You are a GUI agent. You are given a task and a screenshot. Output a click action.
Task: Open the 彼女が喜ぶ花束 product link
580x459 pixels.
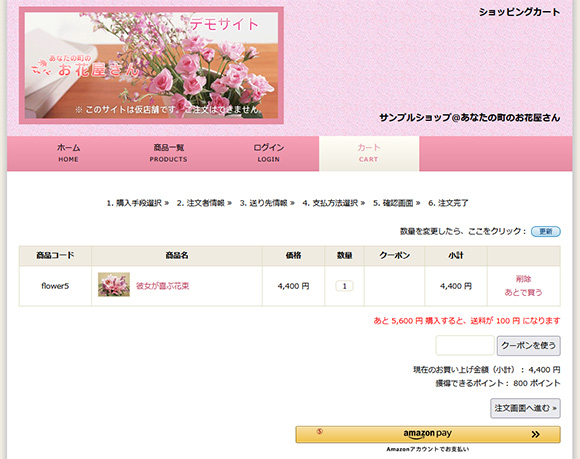pyautogui.click(x=162, y=286)
